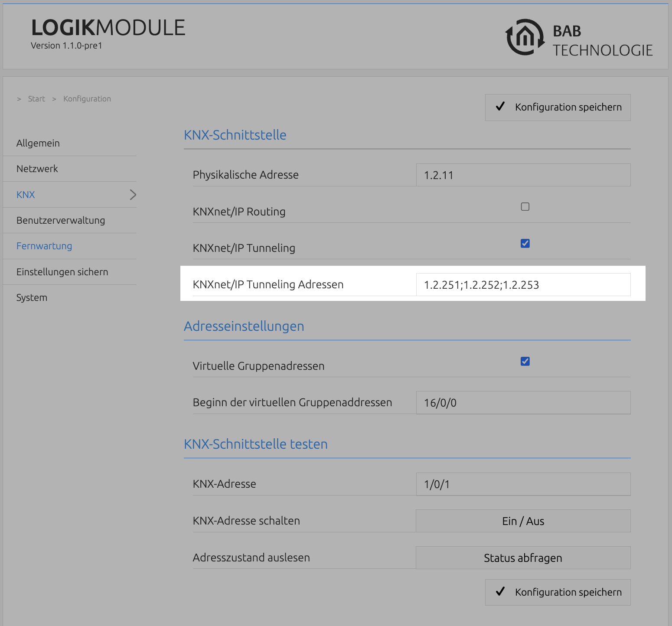Click the Status abfragen button
672x626 pixels.
[x=523, y=558]
